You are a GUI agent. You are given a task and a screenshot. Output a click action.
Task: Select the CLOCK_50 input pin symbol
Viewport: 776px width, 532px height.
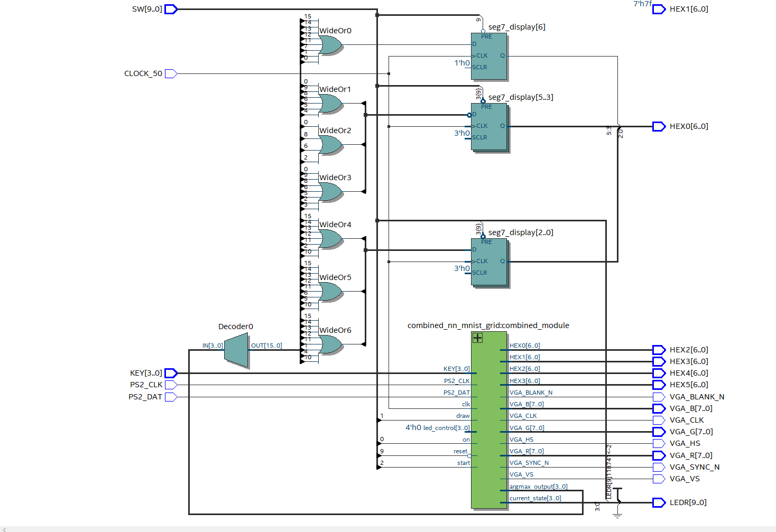(171, 73)
